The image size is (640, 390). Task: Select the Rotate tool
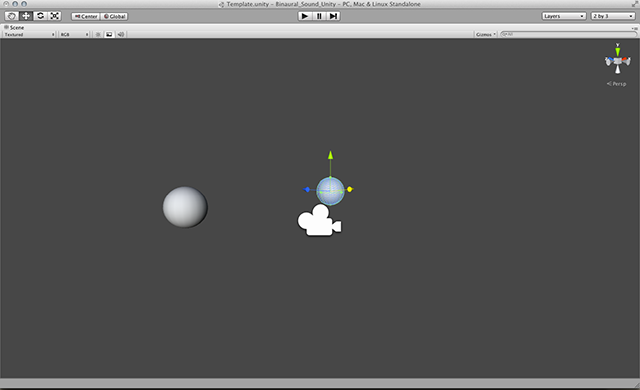click(x=40, y=16)
